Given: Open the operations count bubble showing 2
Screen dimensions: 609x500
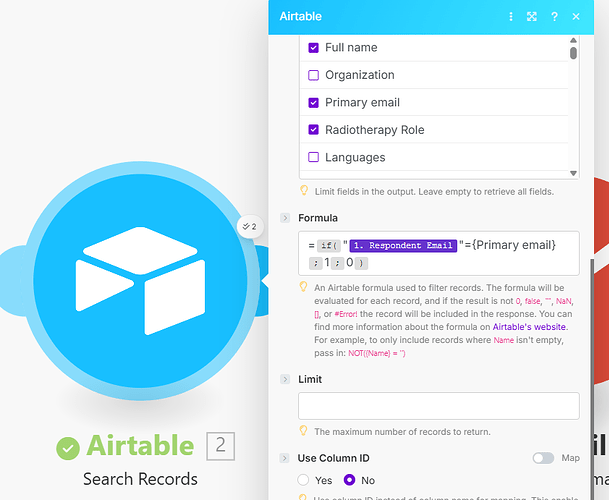Looking at the screenshot, I should [x=250, y=226].
